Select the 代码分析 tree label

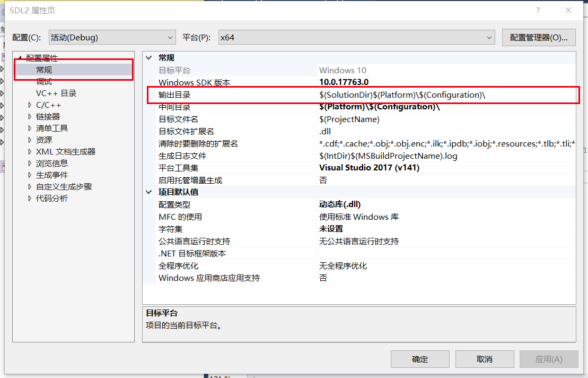click(52, 198)
